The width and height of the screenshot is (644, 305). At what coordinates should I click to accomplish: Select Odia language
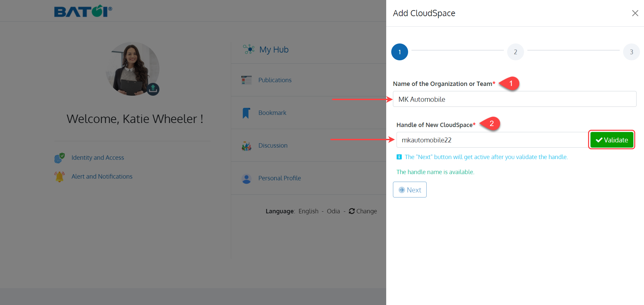(x=333, y=211)
